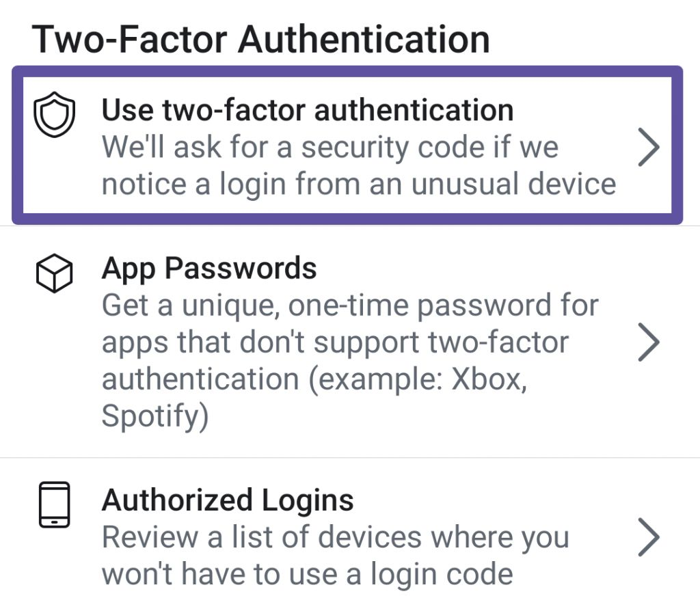700x611 pixels.
Task: Open the 'Authorized Logins' entry title
Action: click(x=228, y=500)
